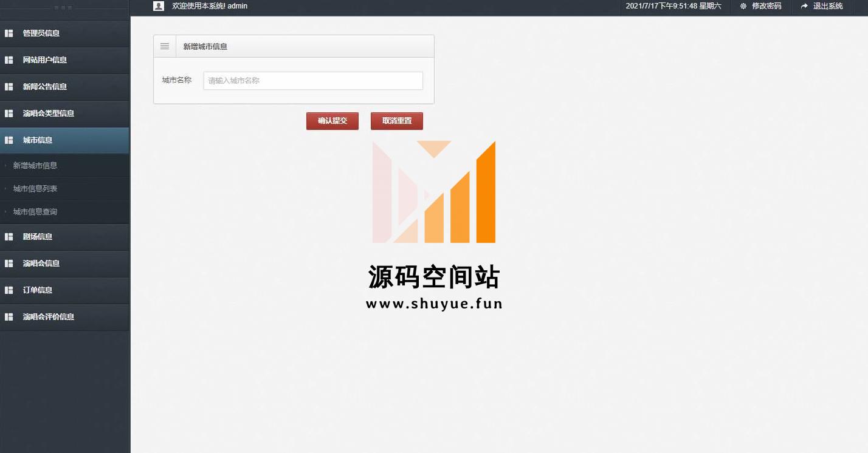Click the date and time text
868x453 pixels.
673,6
